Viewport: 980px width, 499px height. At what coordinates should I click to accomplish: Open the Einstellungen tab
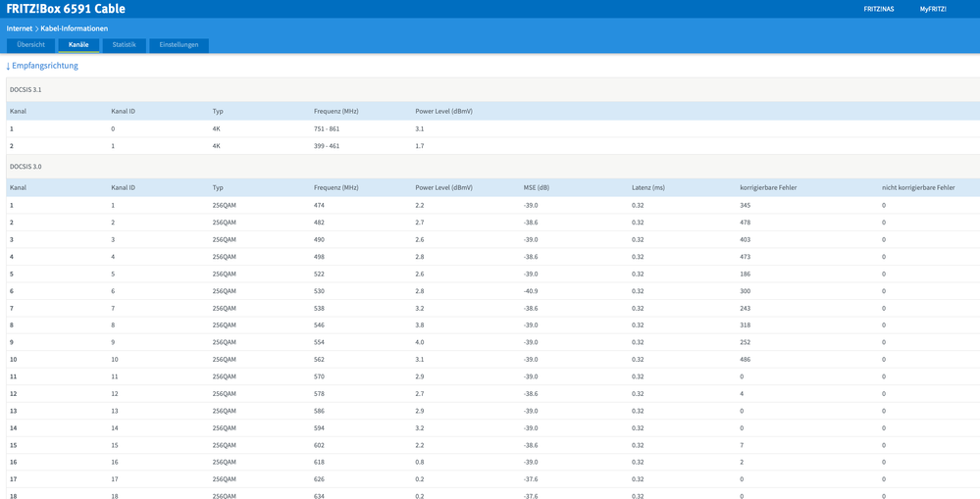179,45
